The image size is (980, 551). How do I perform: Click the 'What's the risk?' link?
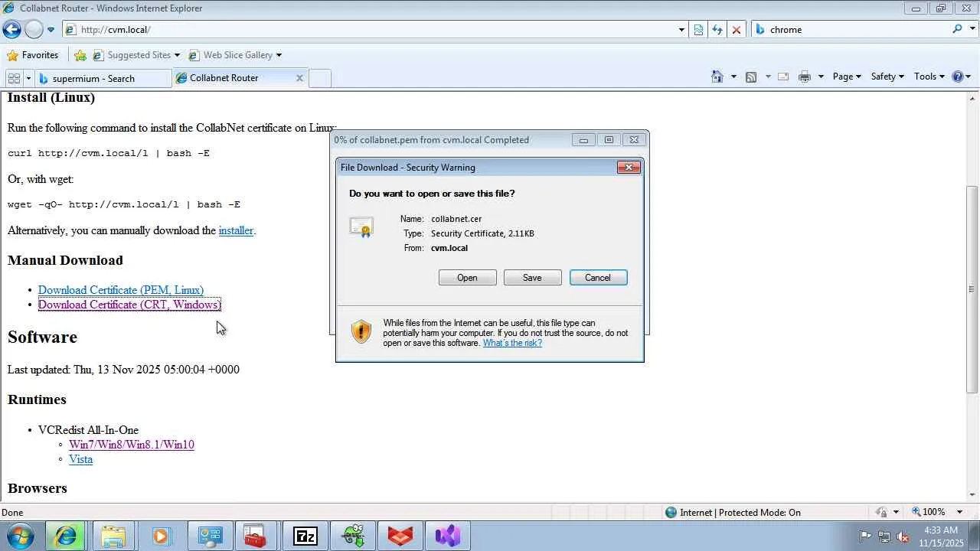pos(512,343)
